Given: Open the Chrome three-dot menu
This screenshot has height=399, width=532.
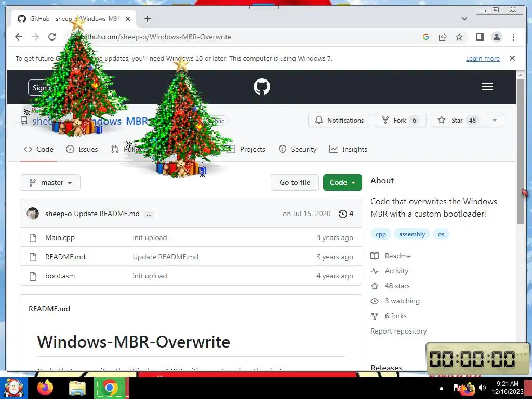Looking at the screenshot, I should click(x=513, y=37).
